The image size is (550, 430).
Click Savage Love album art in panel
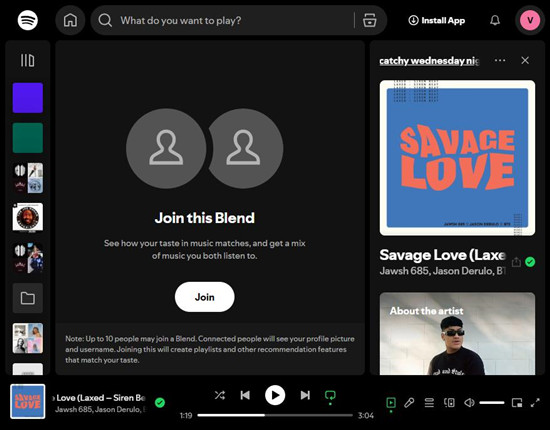457,158
